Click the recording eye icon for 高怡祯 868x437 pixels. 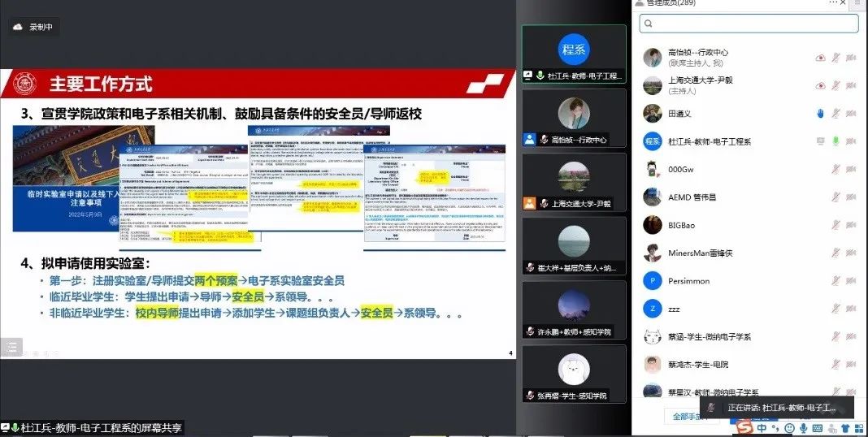coord(820,58)
